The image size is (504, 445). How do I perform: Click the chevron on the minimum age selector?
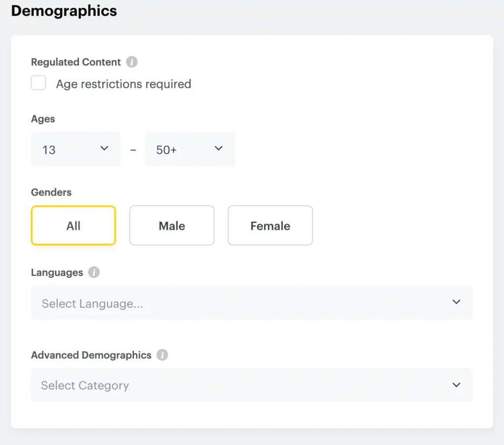click(x=104, y=148)
